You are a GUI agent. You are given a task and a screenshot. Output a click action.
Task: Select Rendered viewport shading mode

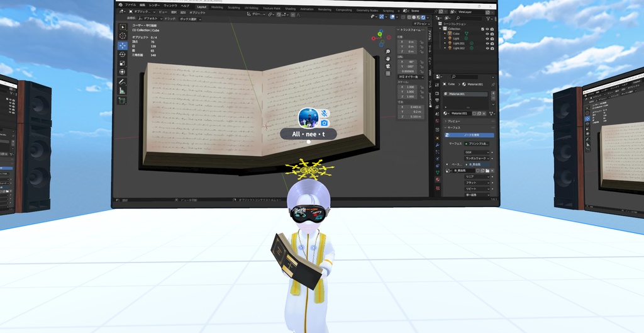coord(423,17)
